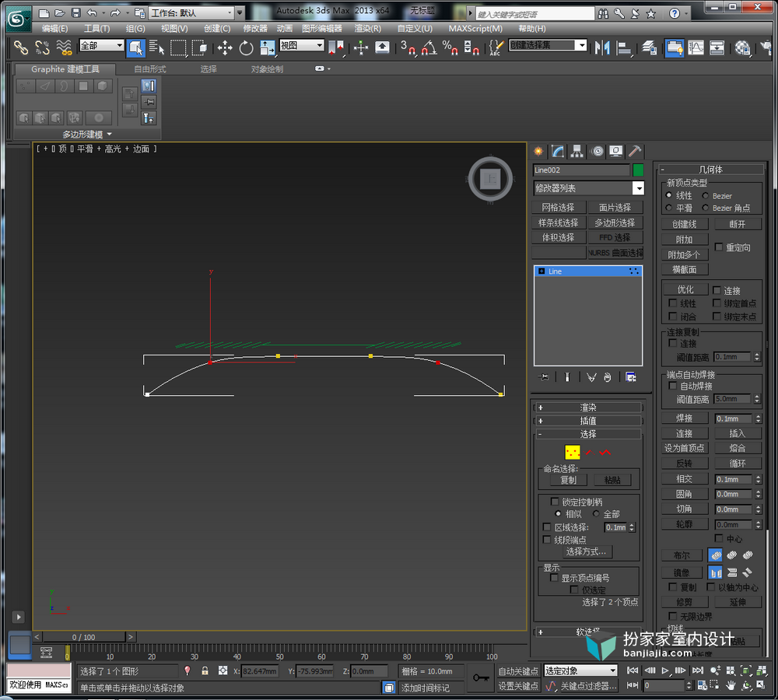Click the 附加 button
The image size is (778, 700).
(x=684, y=239)
